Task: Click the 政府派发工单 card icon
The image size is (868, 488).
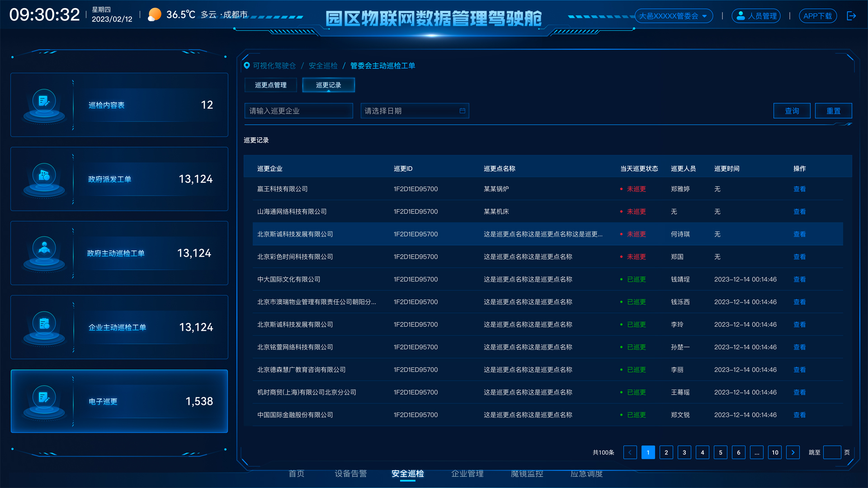Action: click(x=44, y=175)
